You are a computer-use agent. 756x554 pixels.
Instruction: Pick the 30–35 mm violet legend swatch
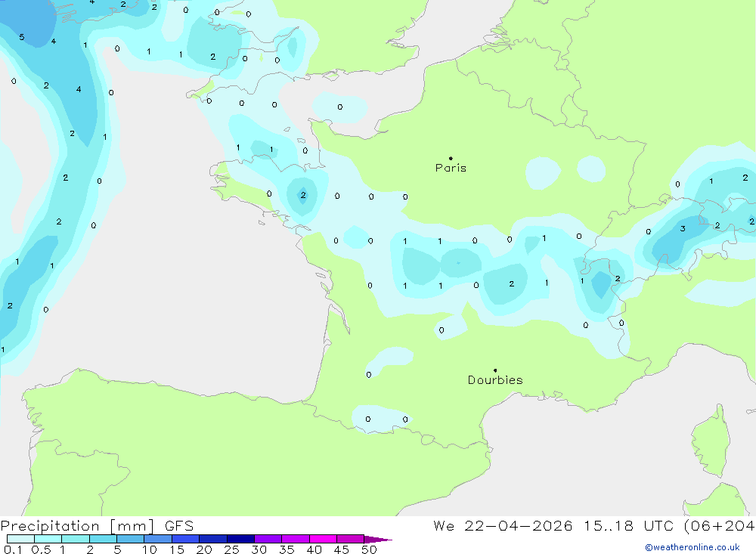(268, 539)
